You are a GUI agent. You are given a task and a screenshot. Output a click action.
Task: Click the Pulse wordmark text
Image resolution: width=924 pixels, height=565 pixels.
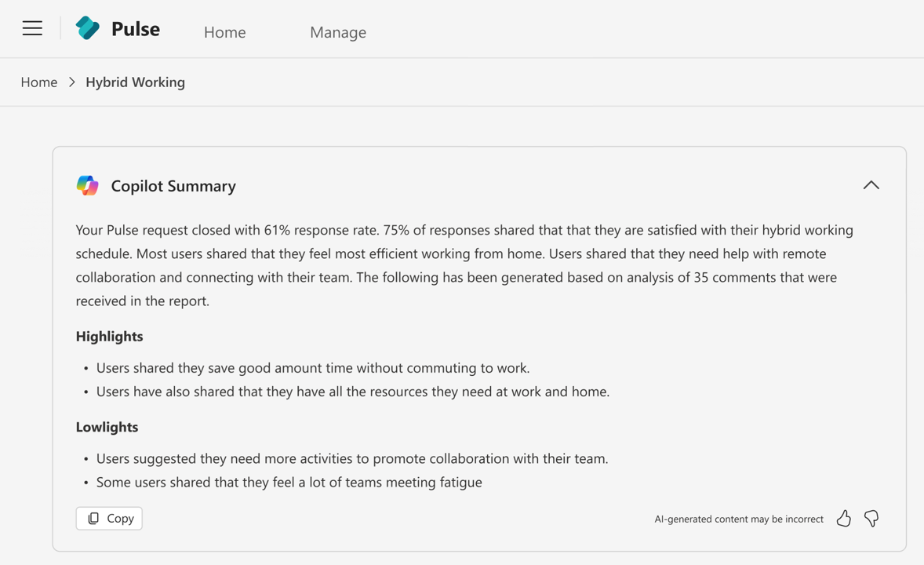[x=136, y=28]
